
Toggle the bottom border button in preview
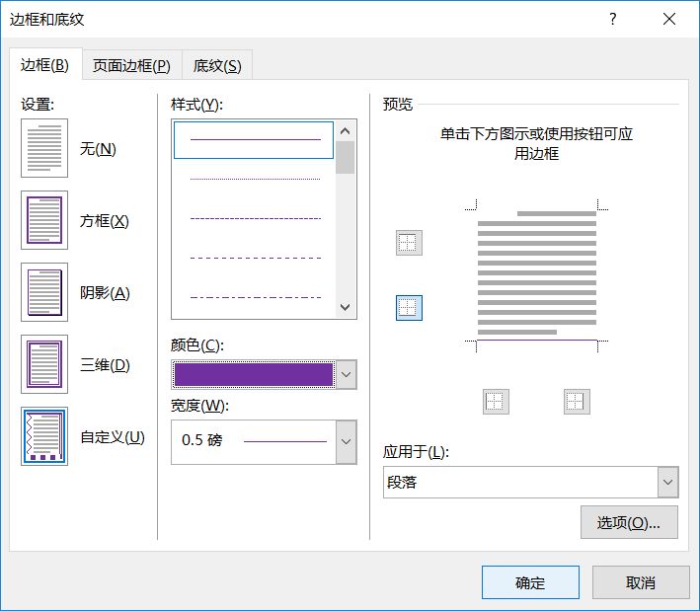[x=409, y=308]
